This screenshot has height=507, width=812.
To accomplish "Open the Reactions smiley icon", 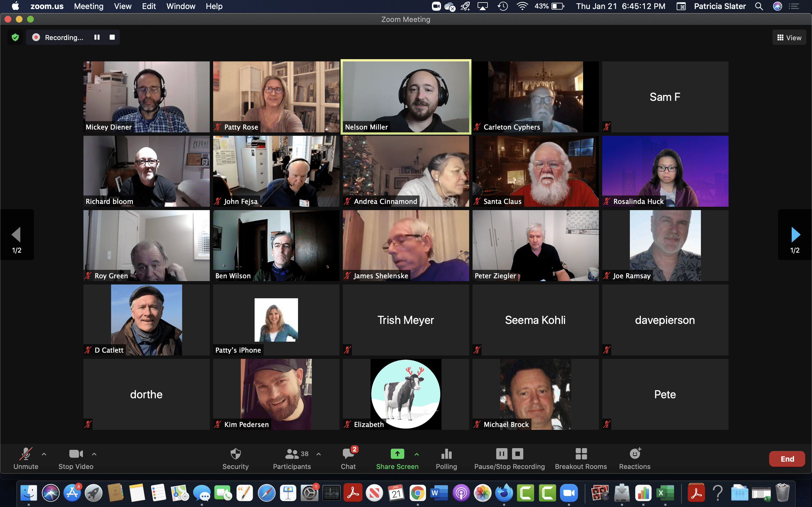I will tap(634, 454).
